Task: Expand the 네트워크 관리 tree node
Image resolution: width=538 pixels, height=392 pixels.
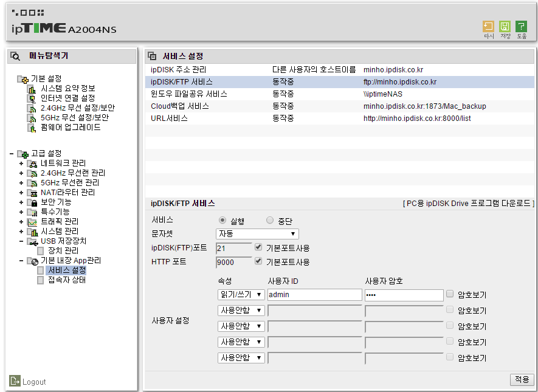Action: [x=21, y=163]
